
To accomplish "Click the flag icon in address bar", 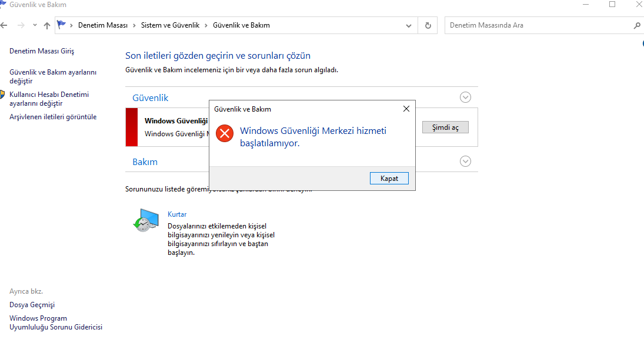I will click(x=61, y=25).
